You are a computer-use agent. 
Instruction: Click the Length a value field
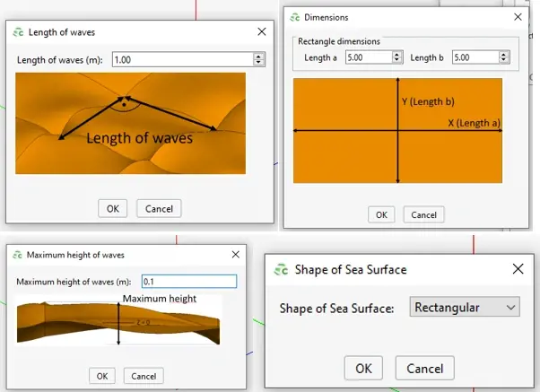click(x=368, y=57)
